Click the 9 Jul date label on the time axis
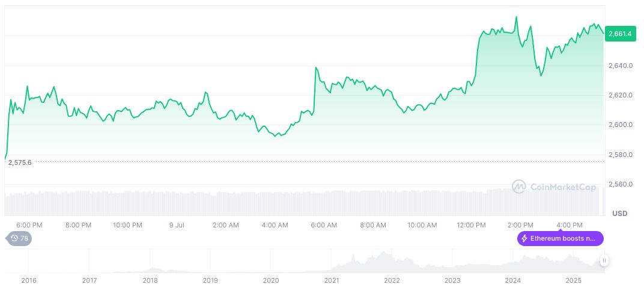The height and width of the screenshot is (287, 644). tap(176, 225)
